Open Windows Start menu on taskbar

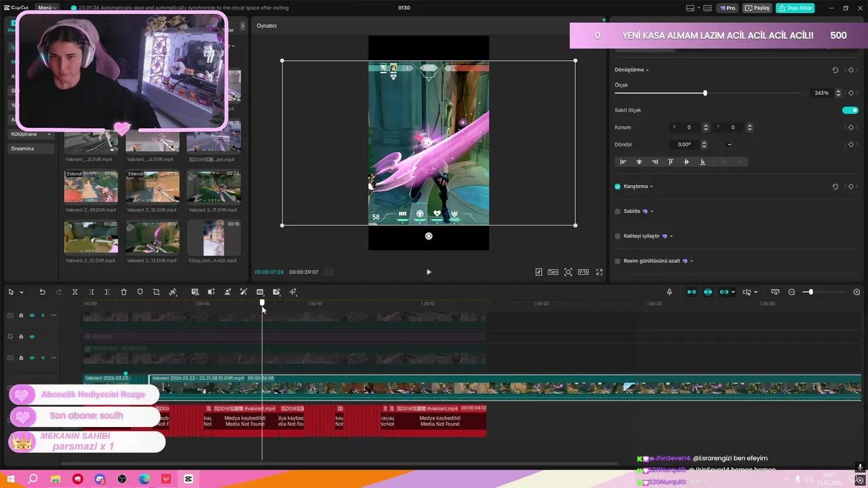11,479
